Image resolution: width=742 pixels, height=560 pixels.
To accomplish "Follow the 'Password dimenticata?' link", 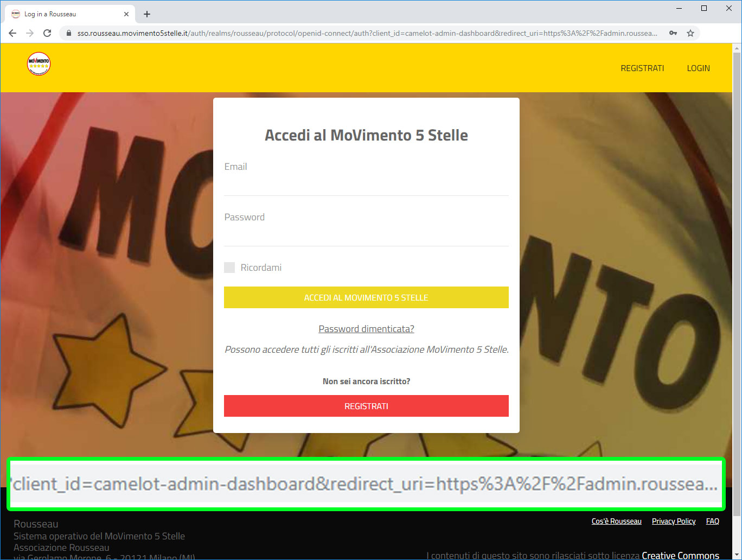I will [x=366, y=329].
